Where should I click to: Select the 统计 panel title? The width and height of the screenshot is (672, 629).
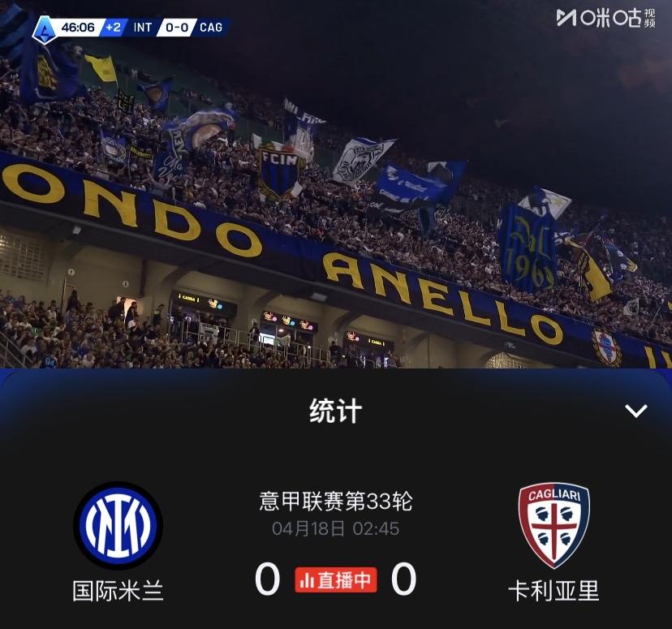pos(335,411)
